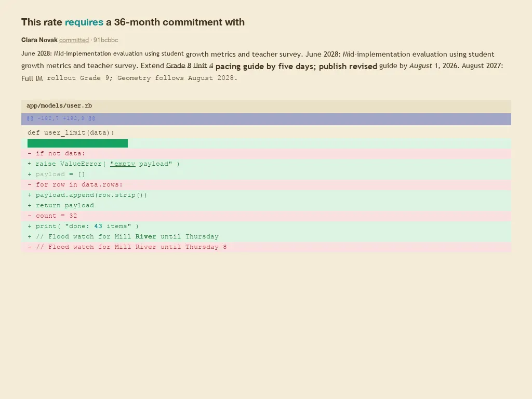Click the number 43 in print line
The image size is (532, 399).
(98, 227)
